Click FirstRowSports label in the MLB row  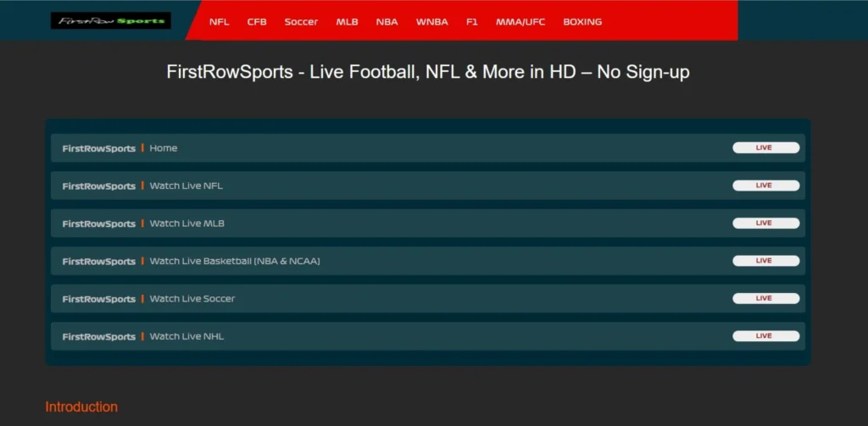click(98, 224)
